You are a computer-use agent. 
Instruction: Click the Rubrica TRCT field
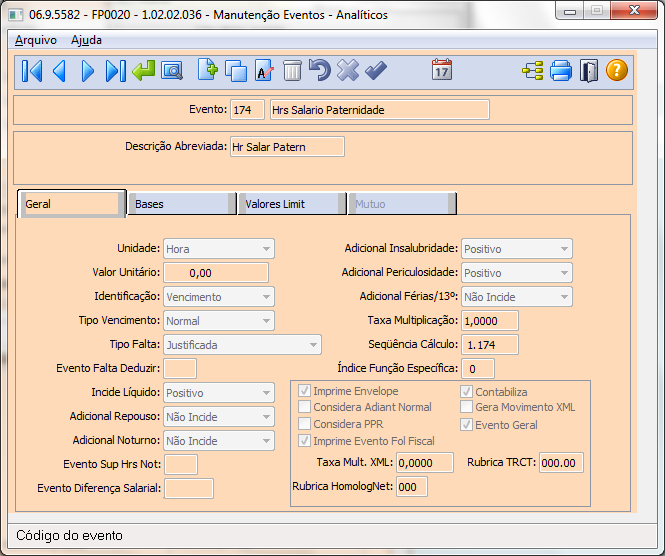(x=561, y=462)
